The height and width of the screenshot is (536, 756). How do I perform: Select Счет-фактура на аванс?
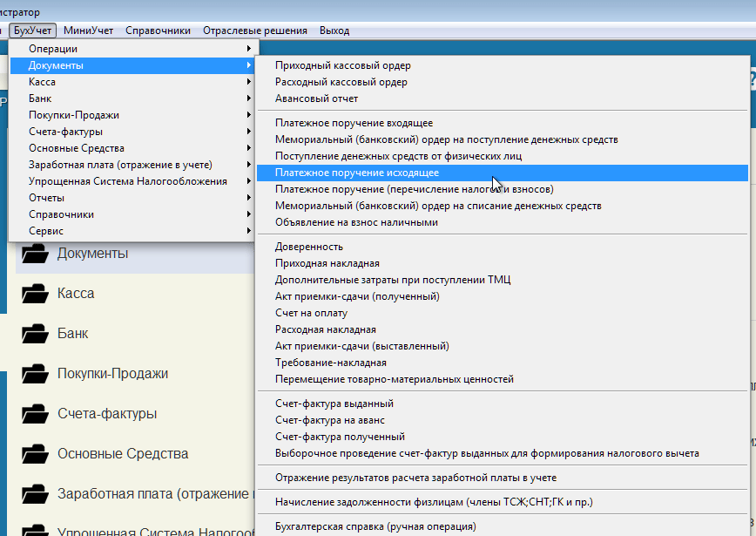pyautogui.click(x=503, y=420)
